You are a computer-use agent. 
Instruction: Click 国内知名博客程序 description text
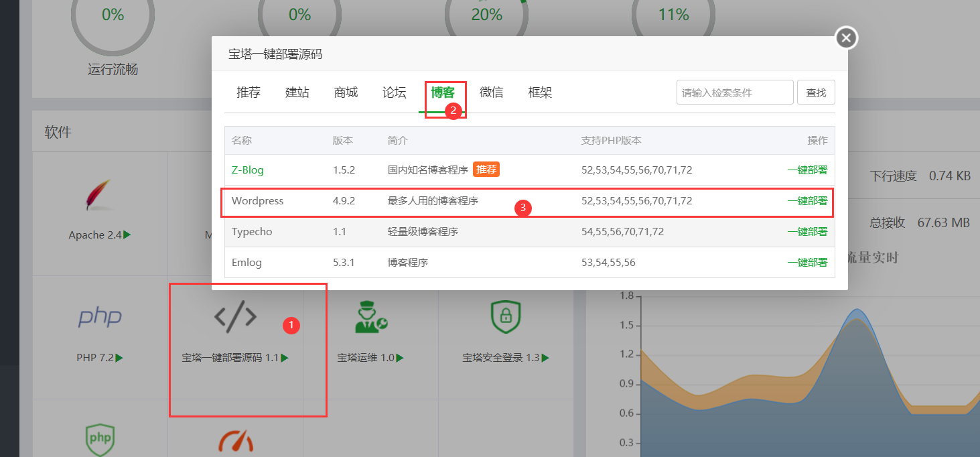(x=427, y=170)
